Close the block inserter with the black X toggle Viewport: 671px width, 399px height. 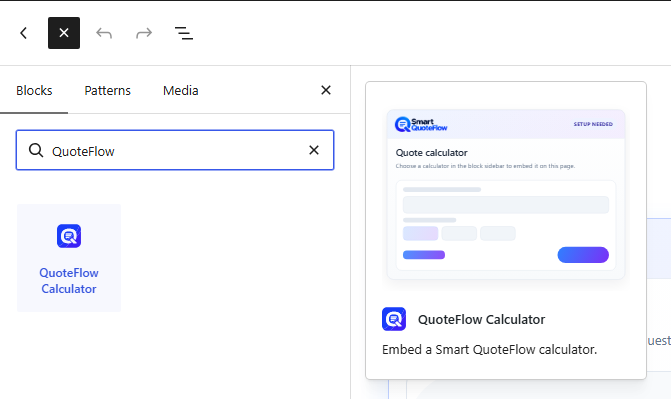coord(64,33)
